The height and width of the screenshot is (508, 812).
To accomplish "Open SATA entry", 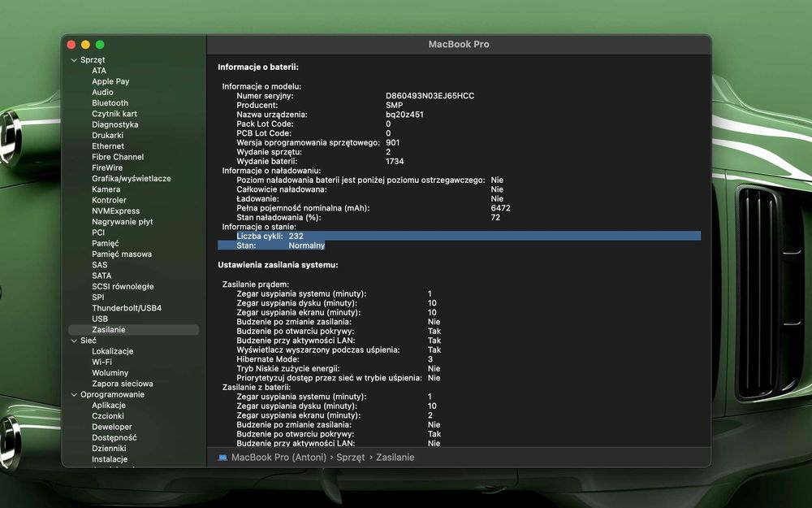I will pyautogui.click(x=101, y=276).
